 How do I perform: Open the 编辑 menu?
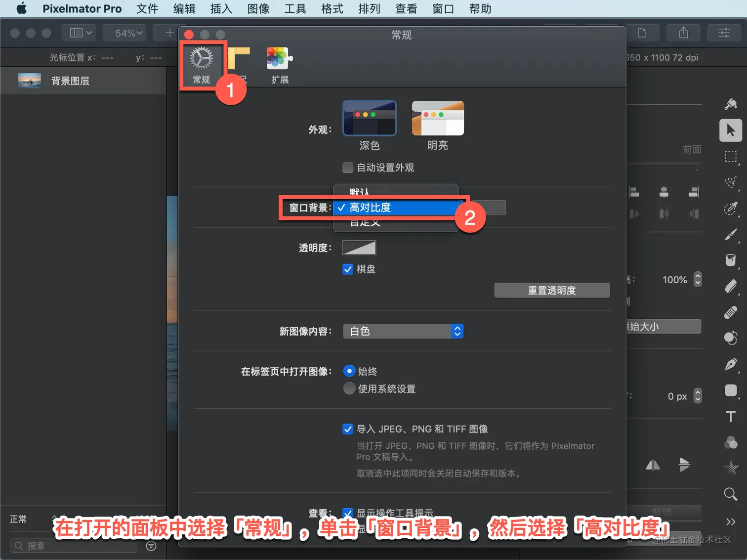coord(184,9)
